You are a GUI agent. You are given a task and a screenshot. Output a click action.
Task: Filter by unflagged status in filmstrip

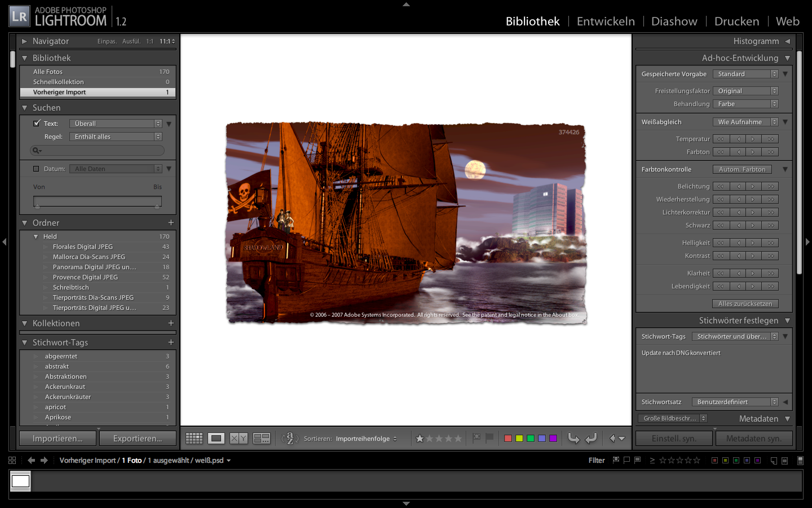(626, 460)
